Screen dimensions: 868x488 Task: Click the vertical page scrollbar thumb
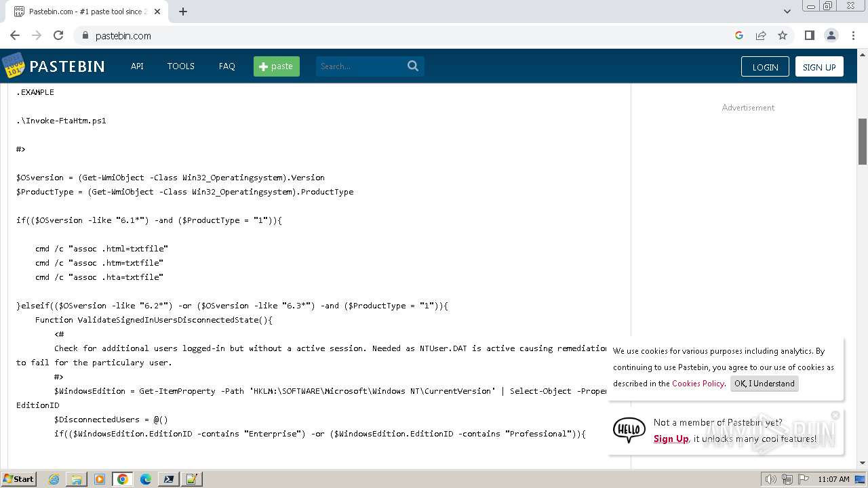863,141
